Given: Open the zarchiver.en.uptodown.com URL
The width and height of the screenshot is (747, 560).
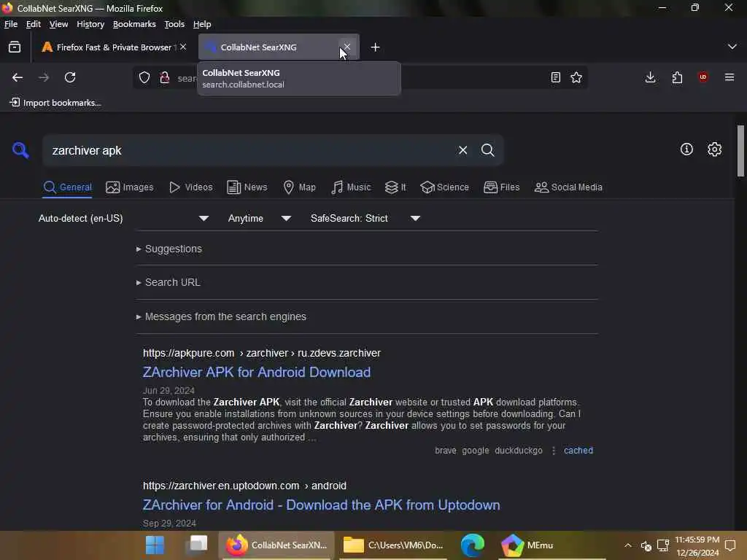Looking at the screenshot, I should 244,486.
